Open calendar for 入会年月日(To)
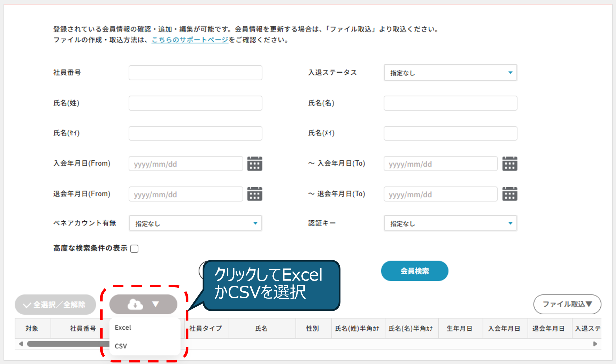Viewport: 616px width, 364px height. (x=510, y=164)
